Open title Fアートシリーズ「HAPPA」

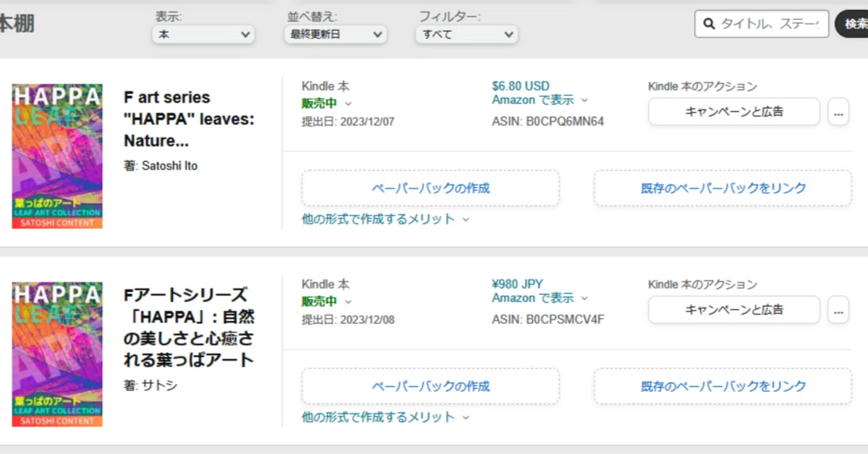pyautogui.click(x=190, y=327)
